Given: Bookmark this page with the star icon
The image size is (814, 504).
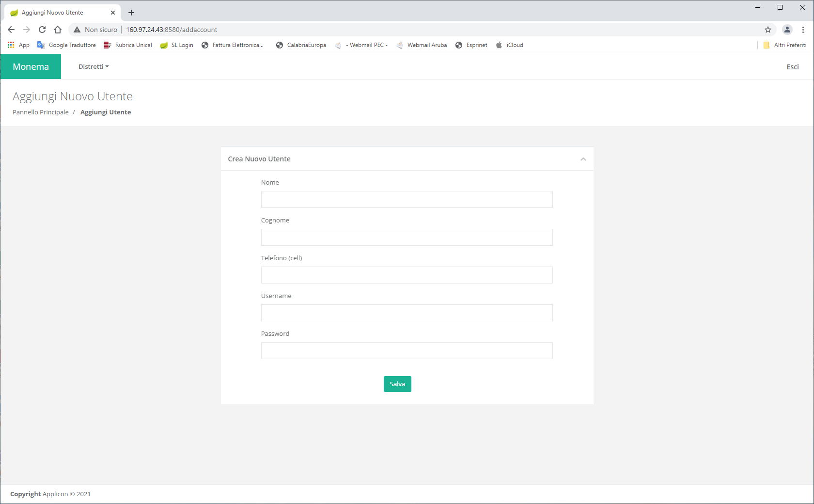Looking at the screenshot, I should coord(768,30).
